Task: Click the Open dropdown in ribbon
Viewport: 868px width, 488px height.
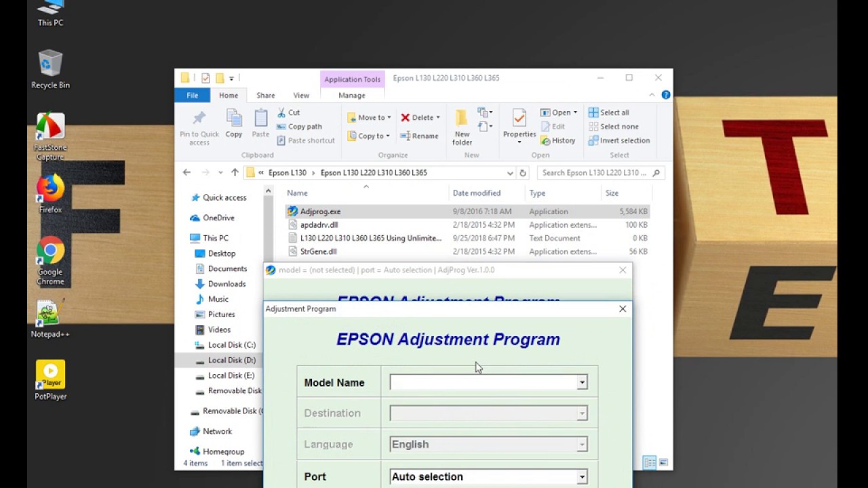Action: [559, 113]
